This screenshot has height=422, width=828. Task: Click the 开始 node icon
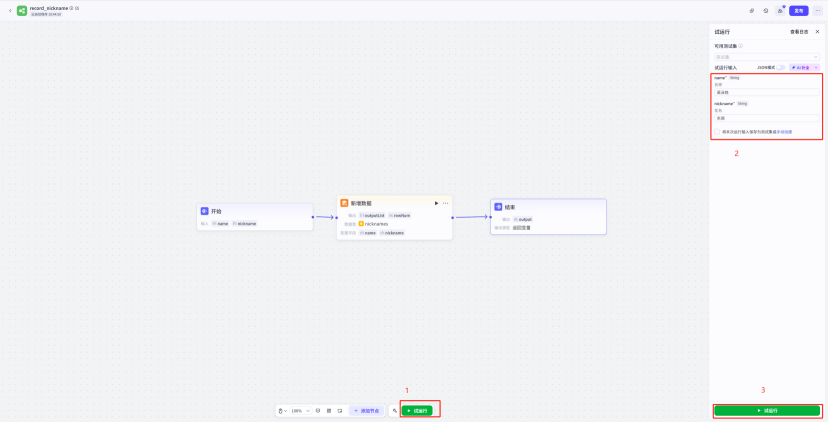coord(204,211)
